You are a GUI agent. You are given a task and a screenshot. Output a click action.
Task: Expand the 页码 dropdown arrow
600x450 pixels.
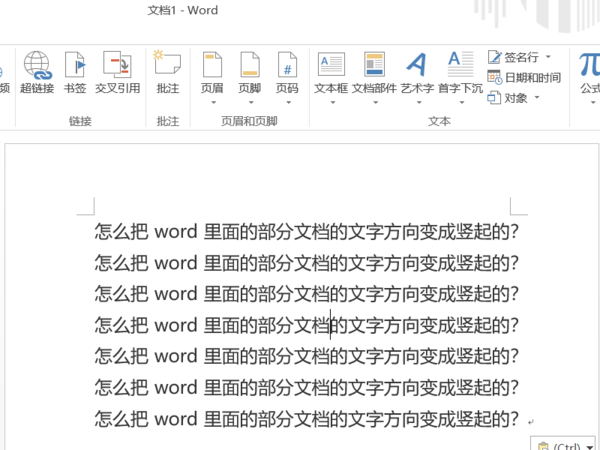288,103
